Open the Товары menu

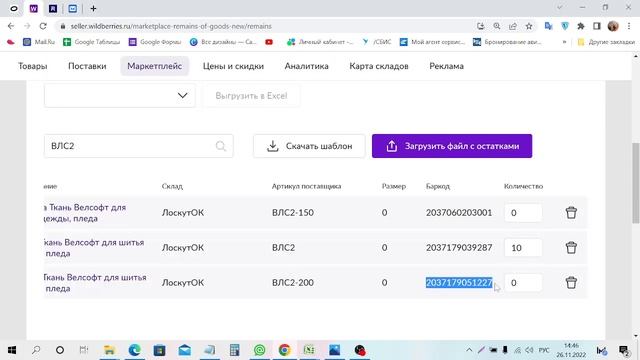point(33,66)
